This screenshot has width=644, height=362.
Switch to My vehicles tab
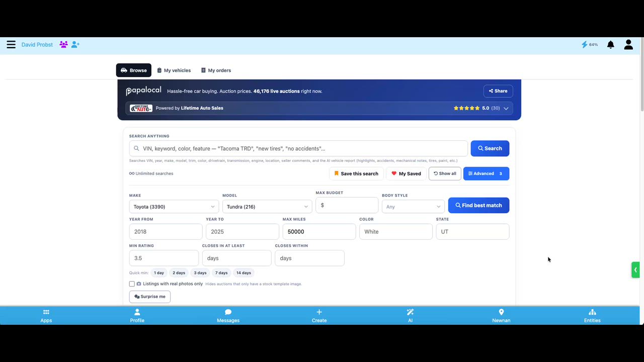(x=174, y=70)
